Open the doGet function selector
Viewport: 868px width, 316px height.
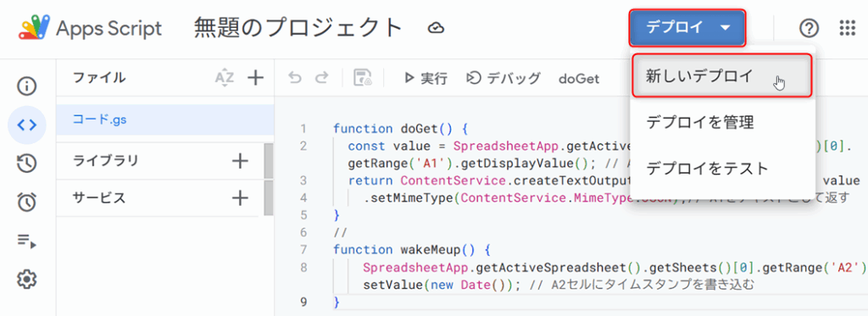click(579, 79)
